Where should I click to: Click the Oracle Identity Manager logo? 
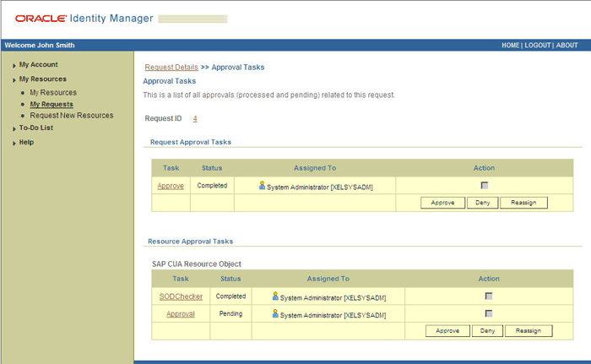(84, 18)
